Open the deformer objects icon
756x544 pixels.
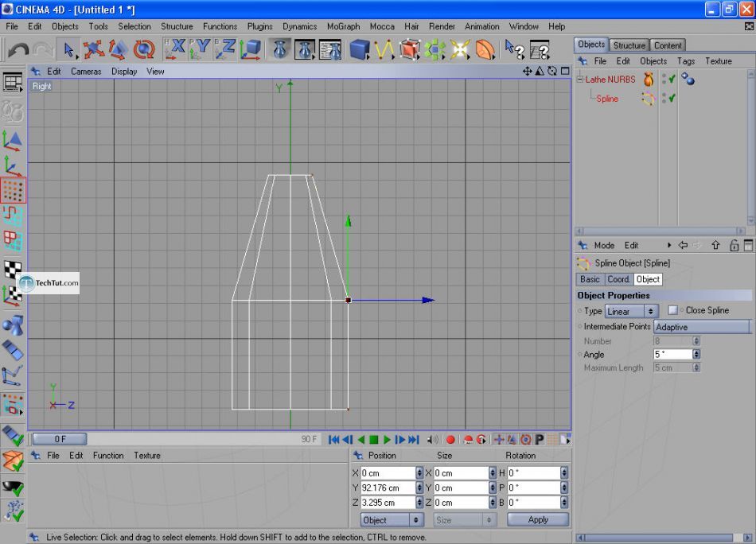[485, 49]
